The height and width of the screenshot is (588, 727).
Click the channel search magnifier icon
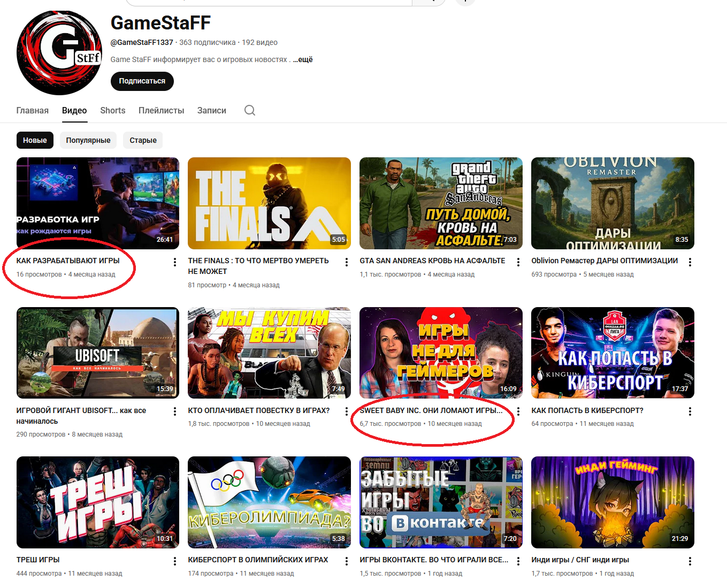pyautogui.click(x=249, y=110)
